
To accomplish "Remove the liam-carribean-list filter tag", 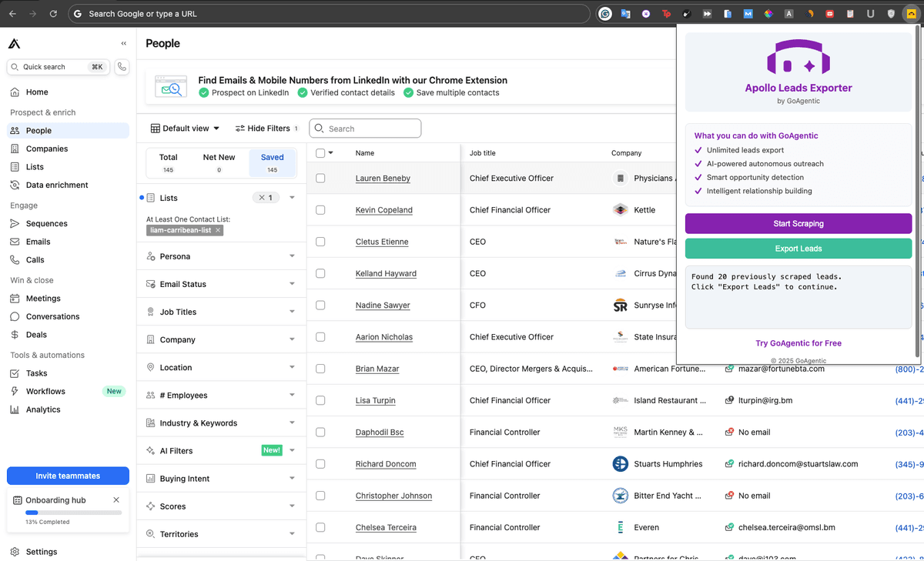I will (218, 230).
